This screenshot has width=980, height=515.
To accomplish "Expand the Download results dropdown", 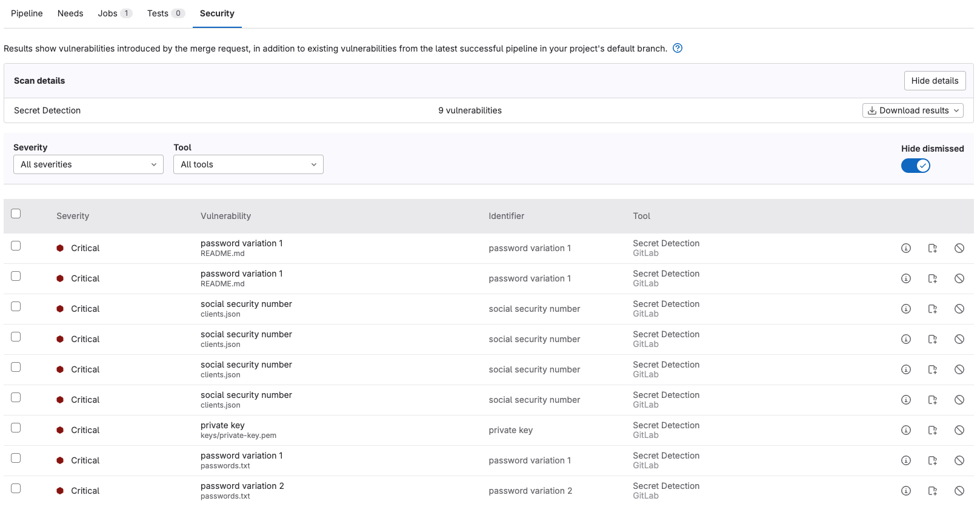I will (913, 110).
